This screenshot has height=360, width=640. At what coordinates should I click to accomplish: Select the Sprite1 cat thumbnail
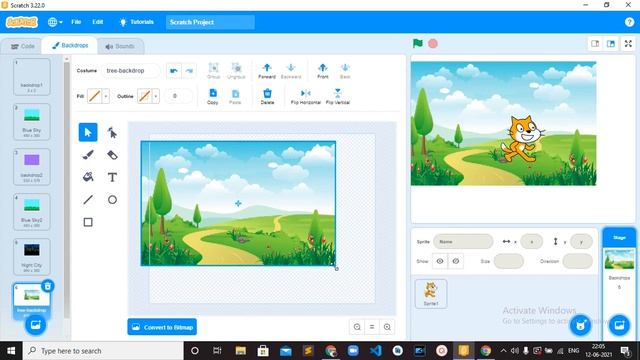pyautogui.click(x=431, y=293)
